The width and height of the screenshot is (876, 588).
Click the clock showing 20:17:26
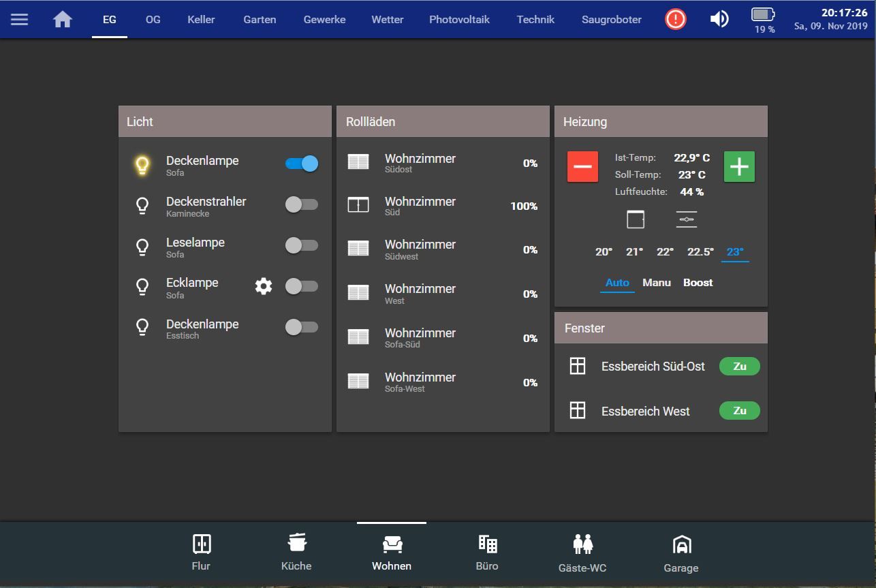(844, 12)
